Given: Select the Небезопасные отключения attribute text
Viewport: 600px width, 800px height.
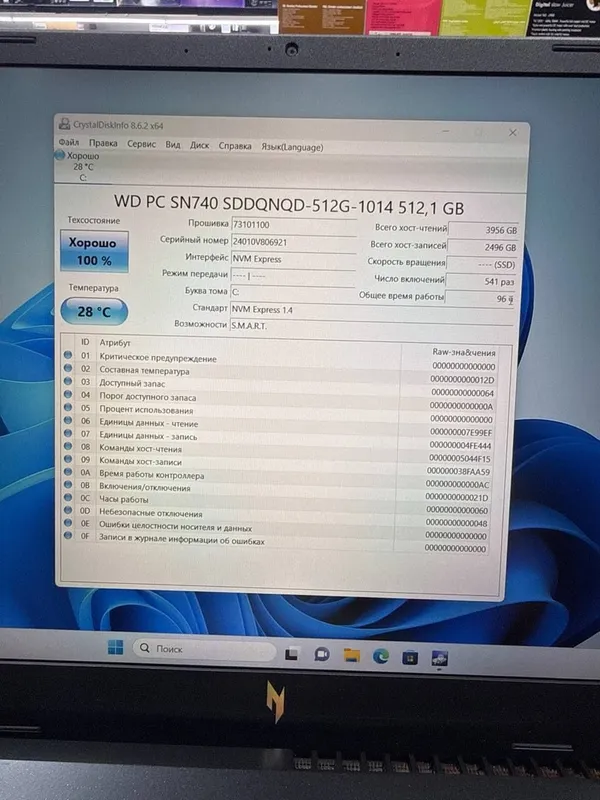Looking at the screenshot, I should pos(151,513).
